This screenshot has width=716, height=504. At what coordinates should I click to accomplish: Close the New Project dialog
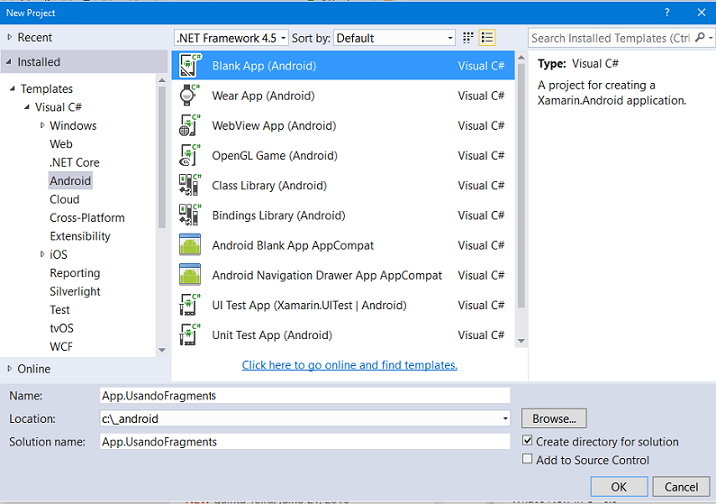click(702, 13)
